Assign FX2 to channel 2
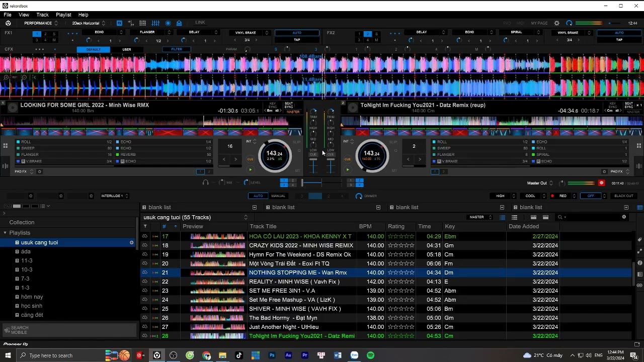Screen dimensions: 644x362 tap(368, 34)
